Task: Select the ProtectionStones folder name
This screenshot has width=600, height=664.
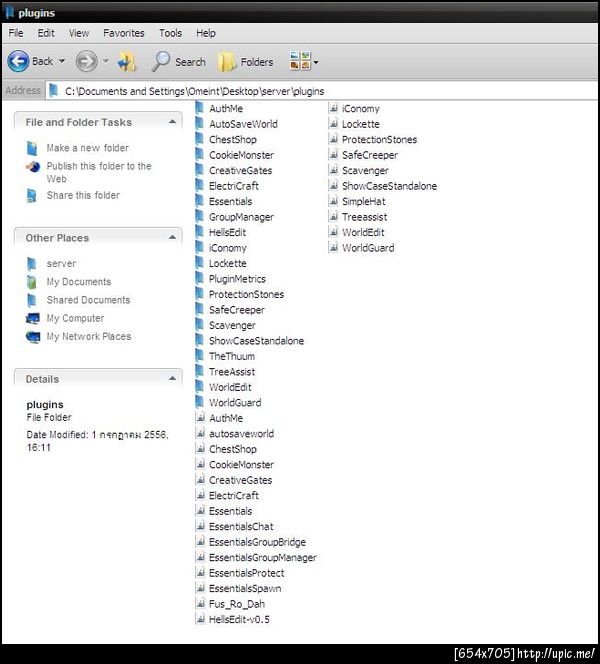Action: point(246,294)
